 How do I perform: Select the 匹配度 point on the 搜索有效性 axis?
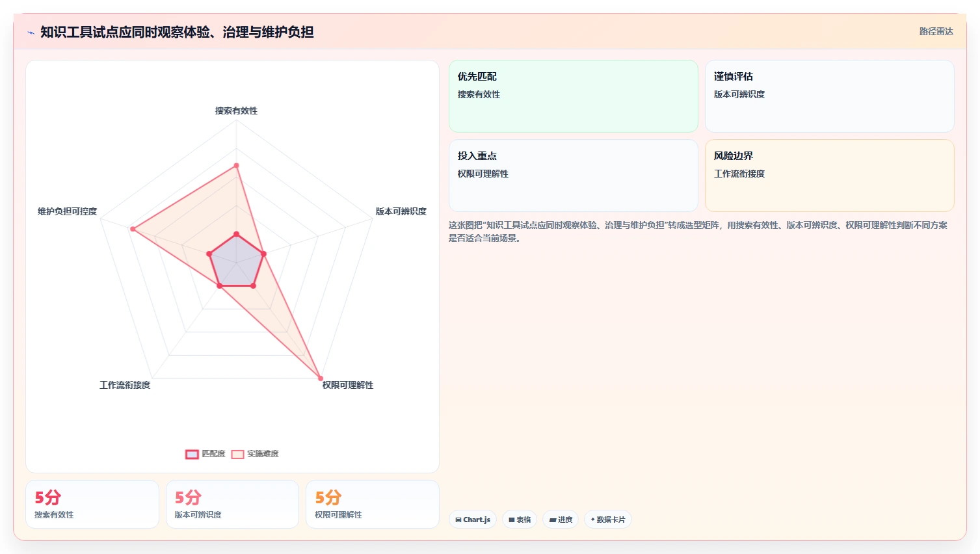click(236, 234)
